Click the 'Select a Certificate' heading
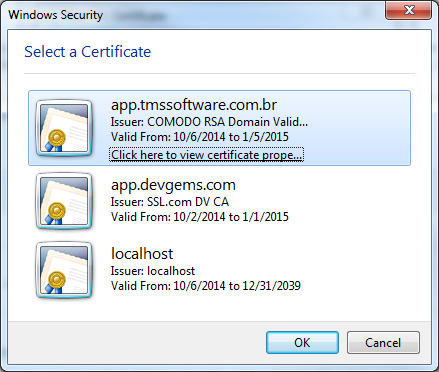The image size is (439, 372). tap(87, 52)
